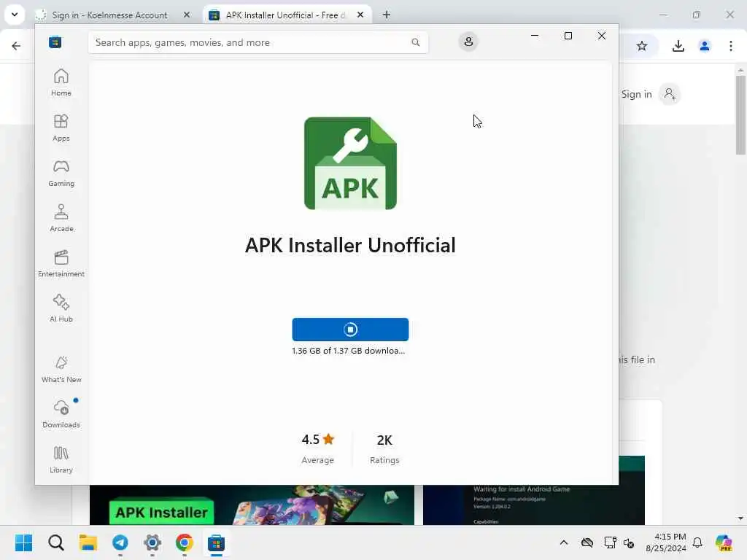Image resolution: width=747 pixels, height=560 pixels.
Task: Open Copilot Preview in the taskbar
Action: point(724,542)
